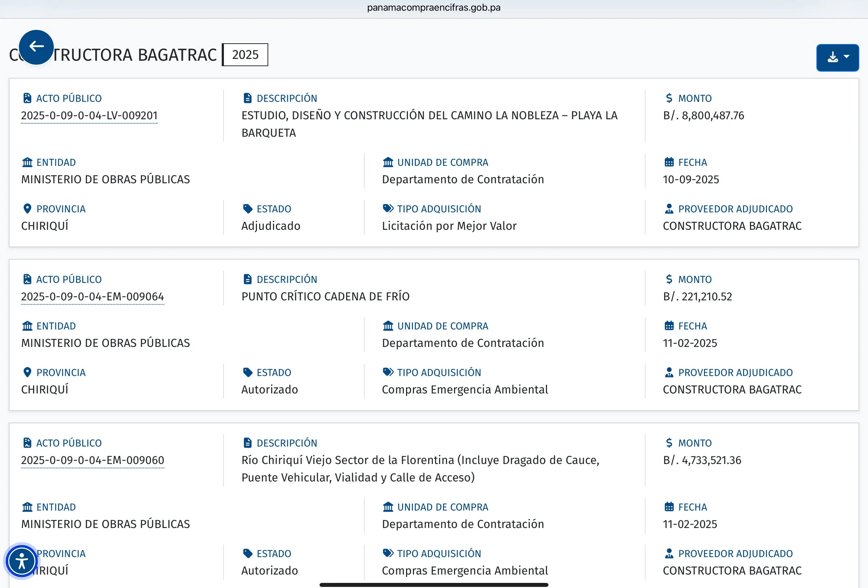The image size is (868, 588).
Task: Click double-tag icon beside first Tipo Adquisición
Action: pyautogui.click(x=388, y=208)
